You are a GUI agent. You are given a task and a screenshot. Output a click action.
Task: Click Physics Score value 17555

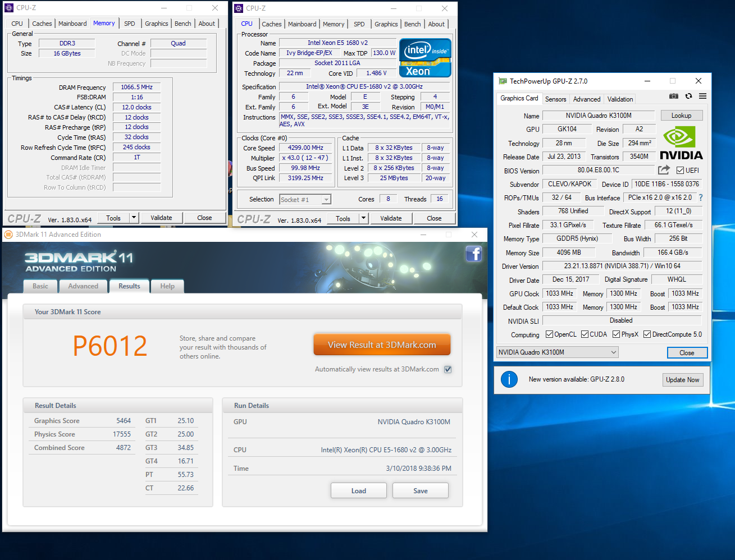[x=122, y=434]
